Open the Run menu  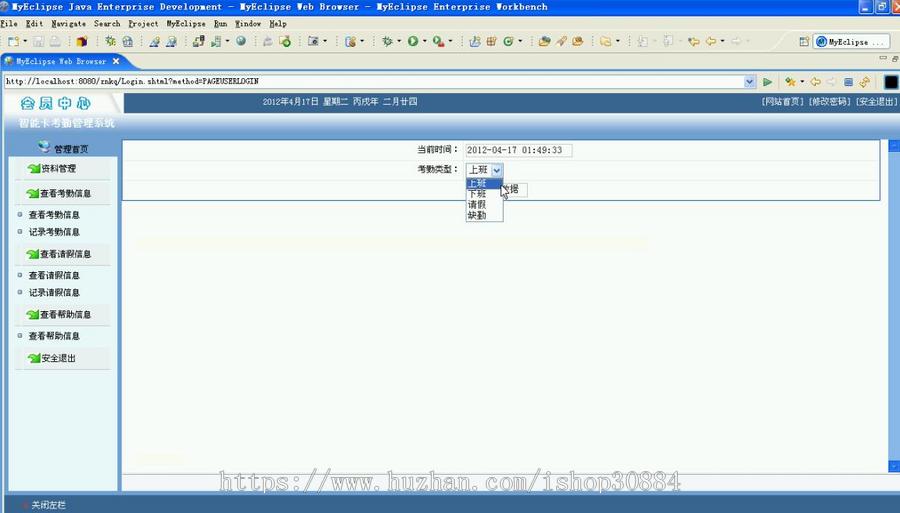point(220,24)
